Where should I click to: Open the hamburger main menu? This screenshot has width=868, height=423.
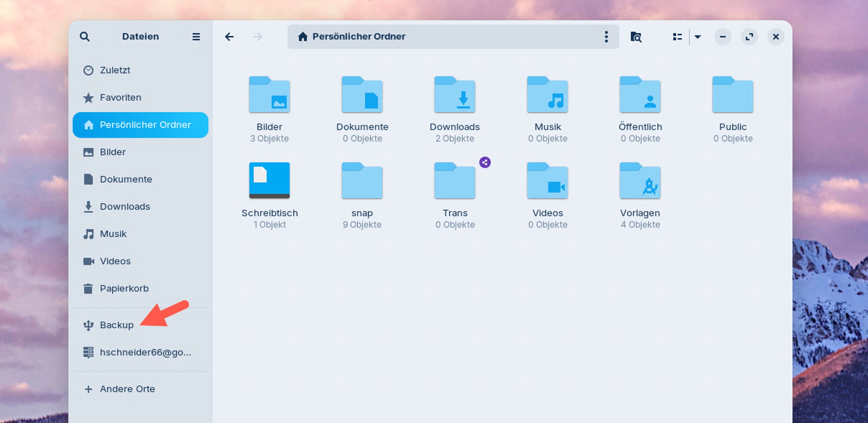[196, 37]
